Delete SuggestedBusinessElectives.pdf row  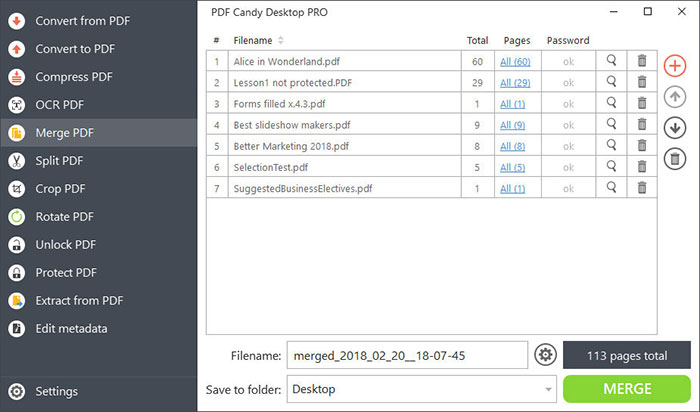[642, 188]
